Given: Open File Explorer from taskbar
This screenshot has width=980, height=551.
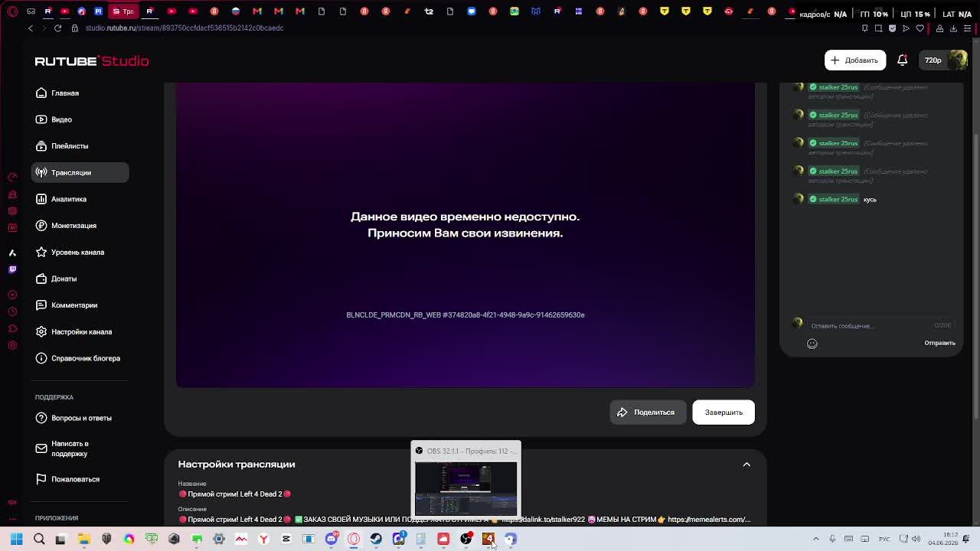Looking at the screenshot, I should click(x=83, y=540).
